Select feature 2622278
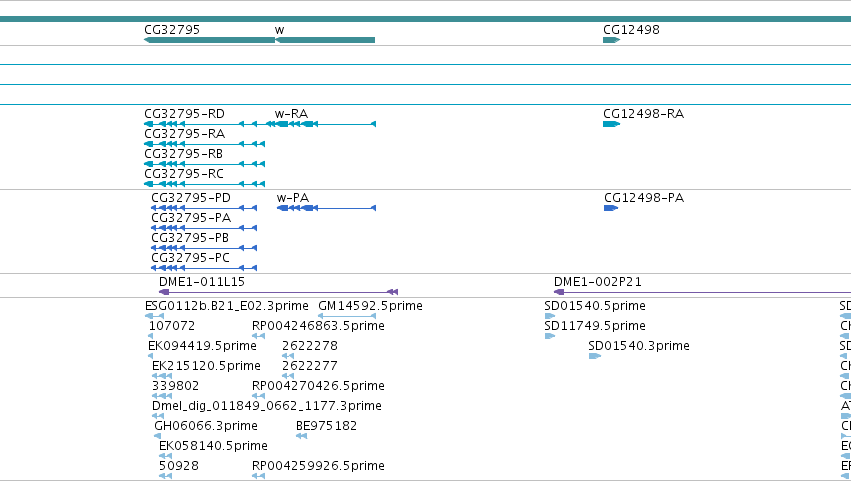Image resolution: width=851 pixels, height=481 pixels. pos(309,346)
